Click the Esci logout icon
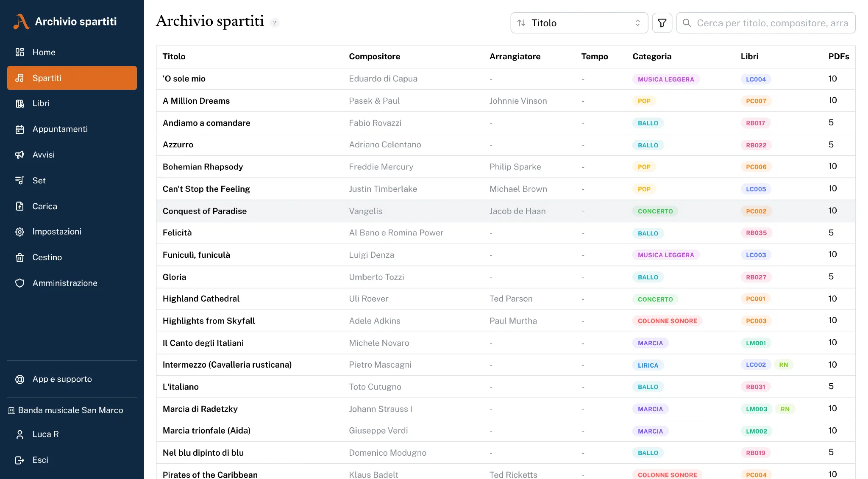Screen dimensions: 868x479 tap(19, 460)
